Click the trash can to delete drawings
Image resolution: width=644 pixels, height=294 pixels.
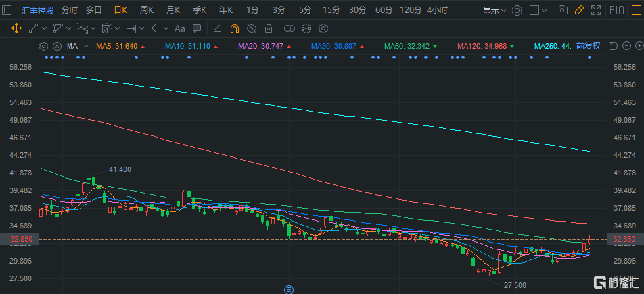tap(269, 28)
